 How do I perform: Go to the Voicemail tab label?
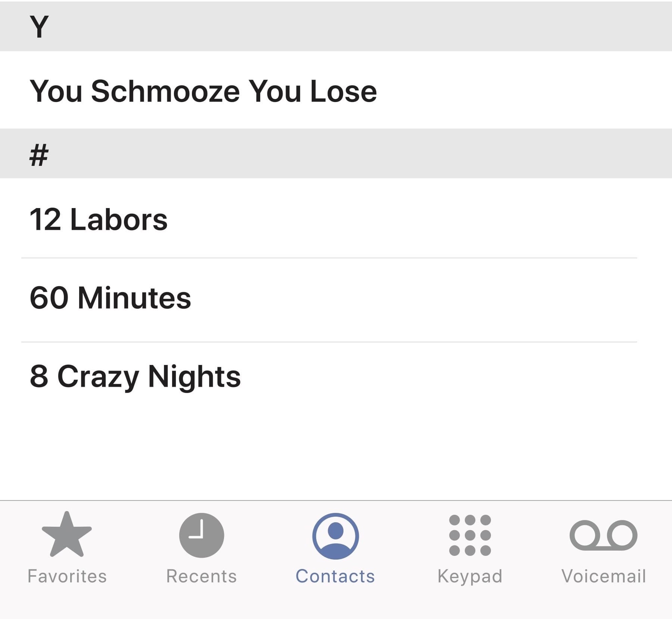pos(603,576)
